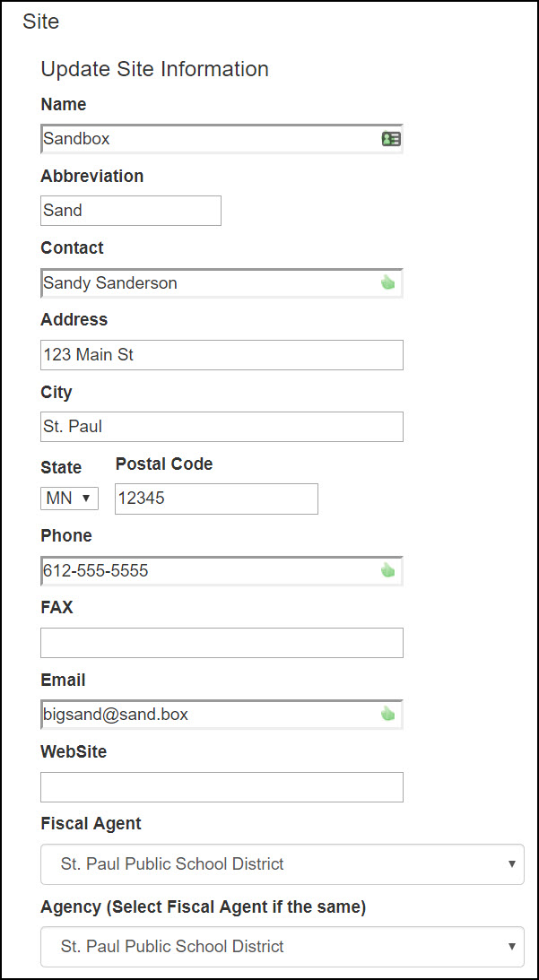Click the Site heading at the top
539x980 pixels.
pos(40,22)
